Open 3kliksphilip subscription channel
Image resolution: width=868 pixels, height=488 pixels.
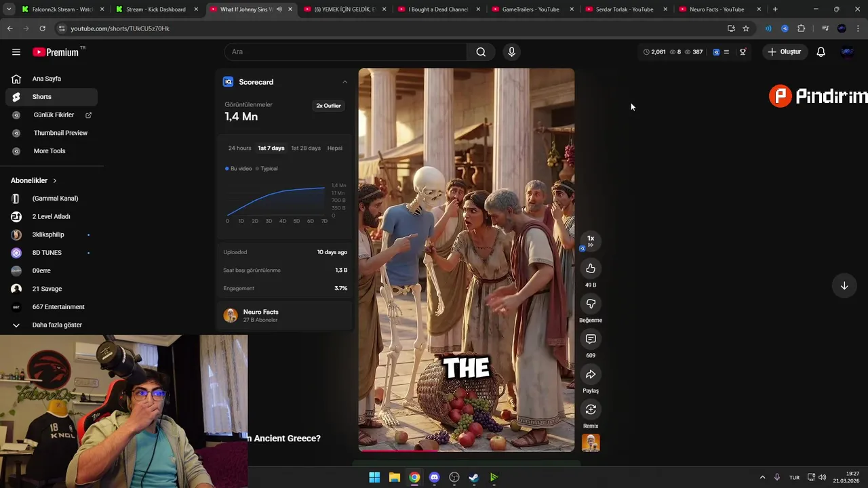click(x=52, y=235)
